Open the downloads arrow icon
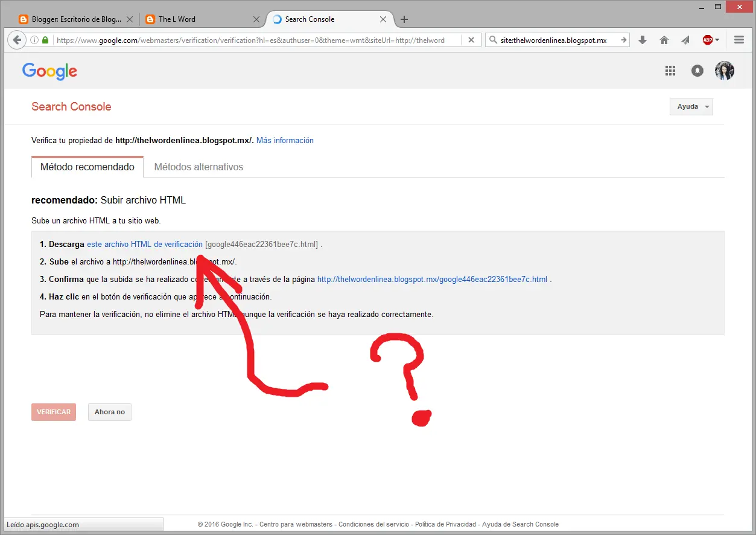The width and height of the screenshot is (756, 535). [643, 40]
